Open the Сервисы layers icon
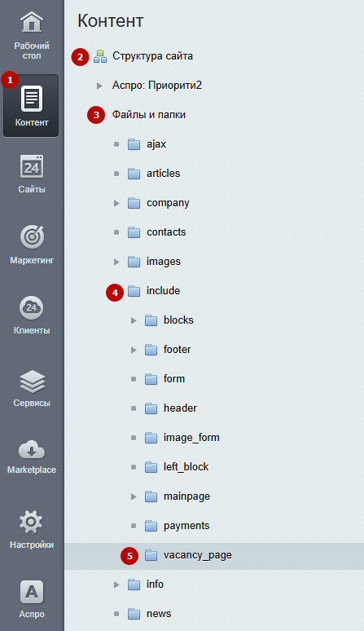This screenshot has width=364, height=631. click(x=32, y=381)
